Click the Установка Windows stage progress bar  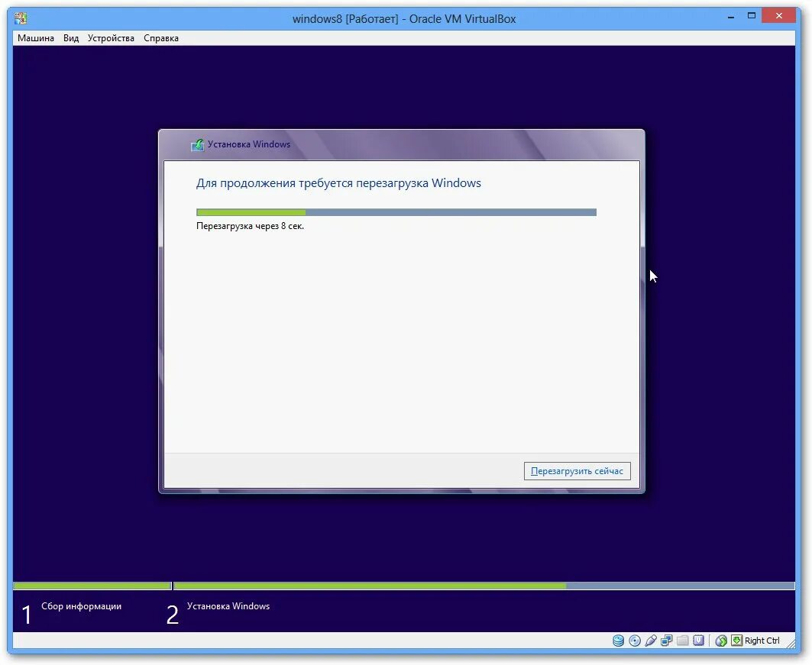484,586
